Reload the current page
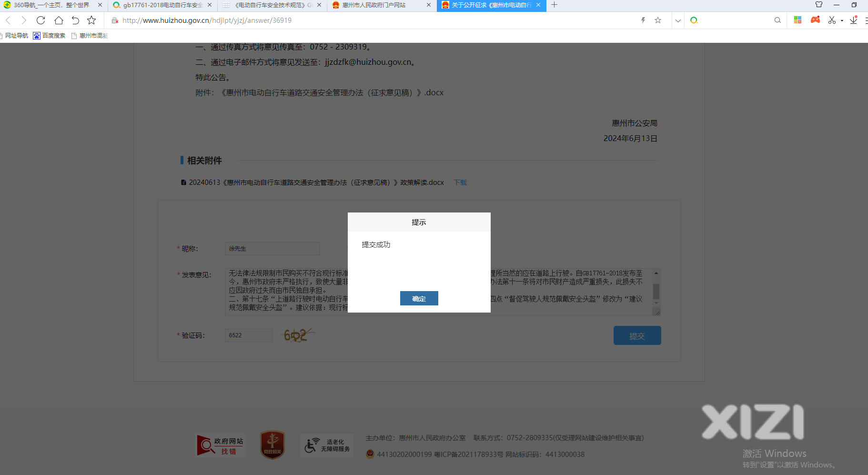The height and width of the screenshot is (475, 868). (41, 20)
